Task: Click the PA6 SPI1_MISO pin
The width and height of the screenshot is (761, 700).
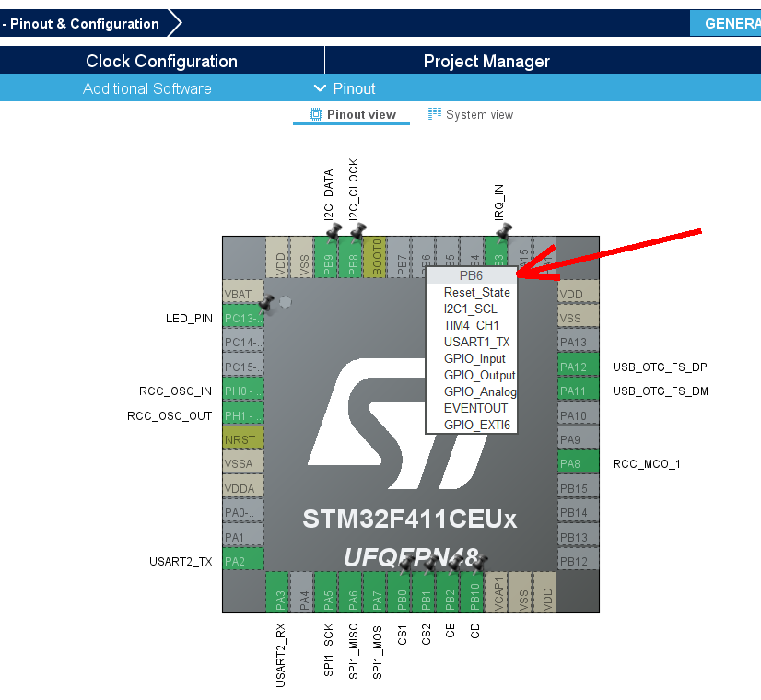Action: [x=352, y=592]
